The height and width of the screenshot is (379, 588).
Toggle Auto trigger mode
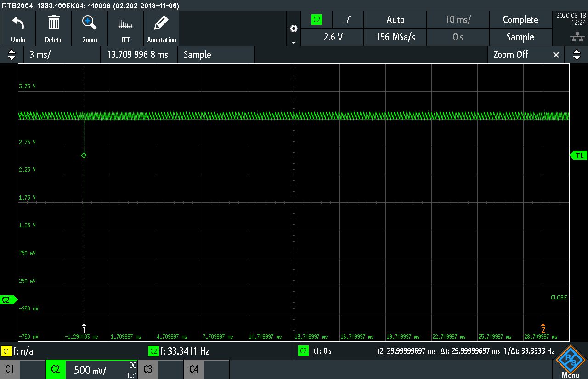395,20
